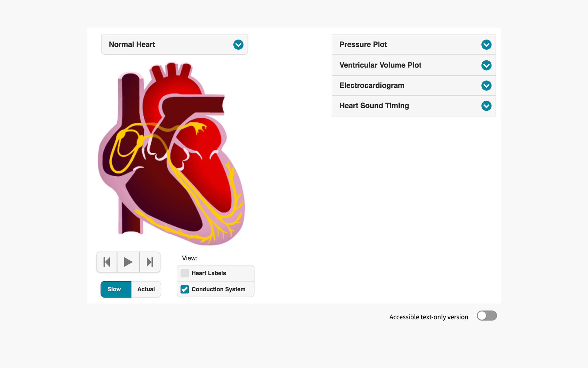Expand the Pressure Plot dropdown
Screen dimensions: 588x368
[x=486, y=44]
